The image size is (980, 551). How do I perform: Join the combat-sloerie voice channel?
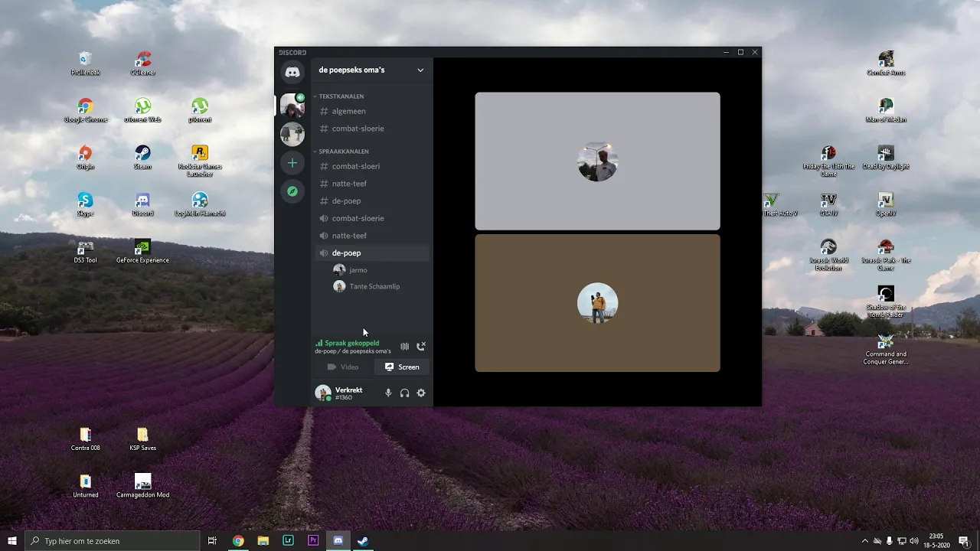372,218
